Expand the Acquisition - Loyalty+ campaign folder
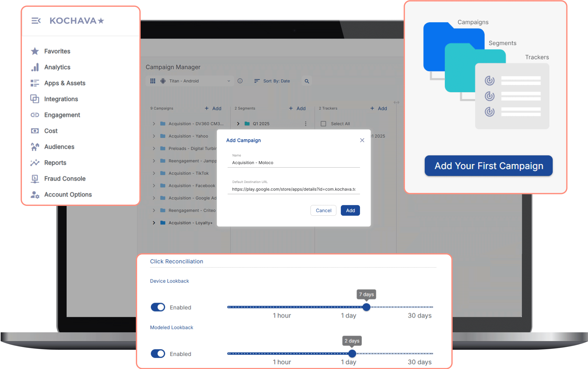588x369 pixels. [x=154, y=223]
